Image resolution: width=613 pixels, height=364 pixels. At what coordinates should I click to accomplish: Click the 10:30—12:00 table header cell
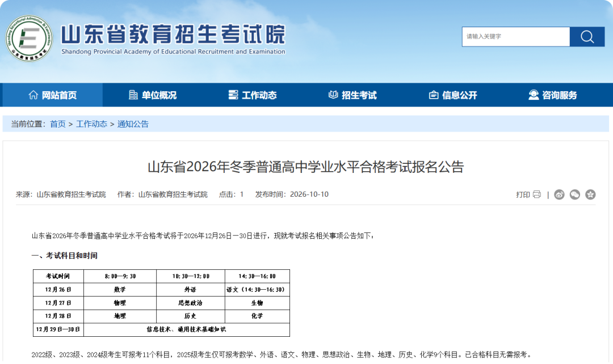coord(191,276)
